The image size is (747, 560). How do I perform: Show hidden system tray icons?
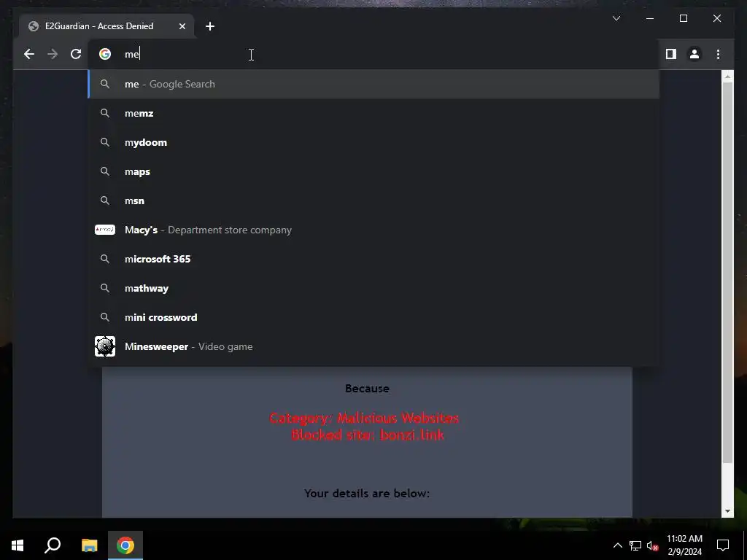tap(617, 545)
